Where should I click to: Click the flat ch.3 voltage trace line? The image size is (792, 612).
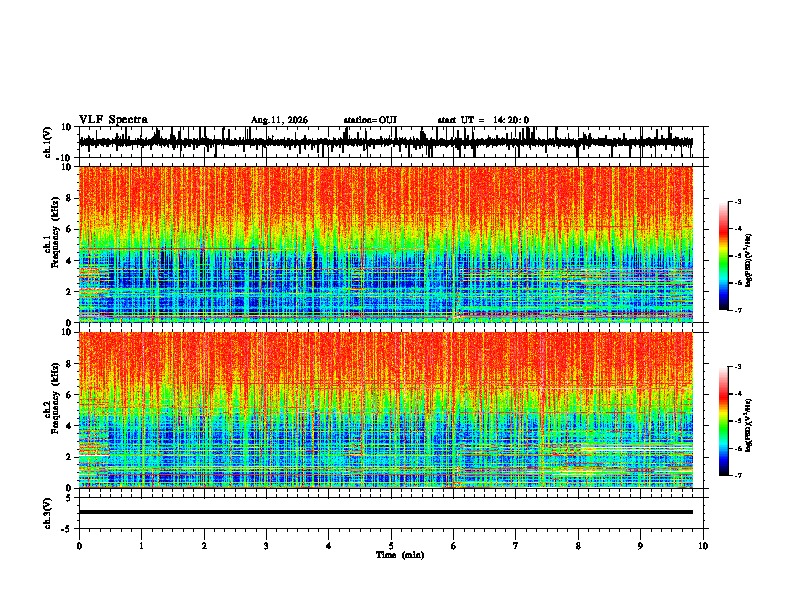point(386,512)
